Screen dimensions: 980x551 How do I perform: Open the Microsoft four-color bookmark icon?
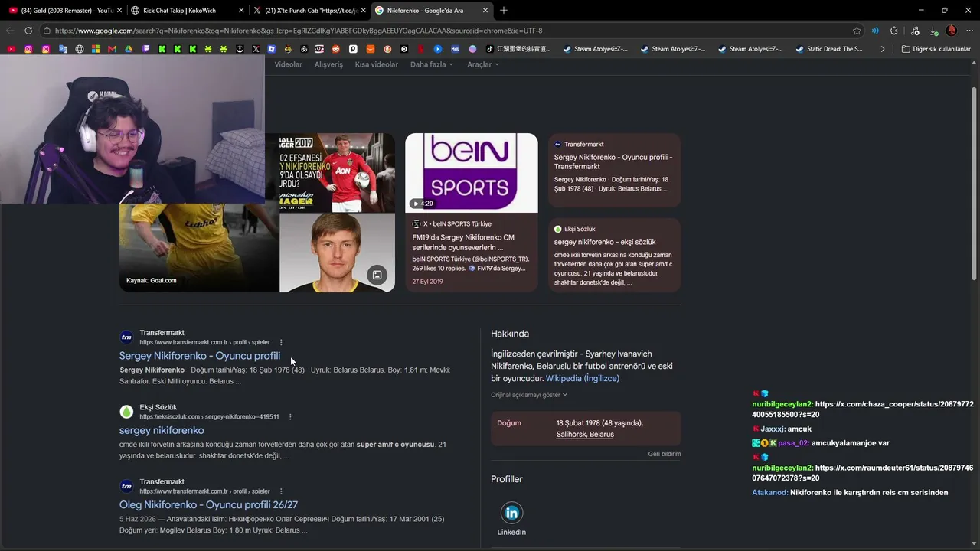tap(95, 49)
